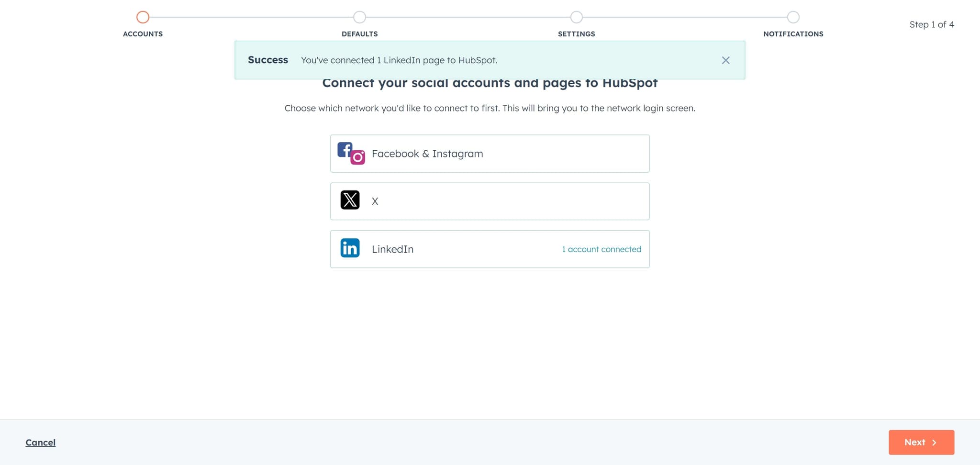Screen dimensions: 980x465
Task: Click the Settings step circle
Action: click(x=576, y=17)
